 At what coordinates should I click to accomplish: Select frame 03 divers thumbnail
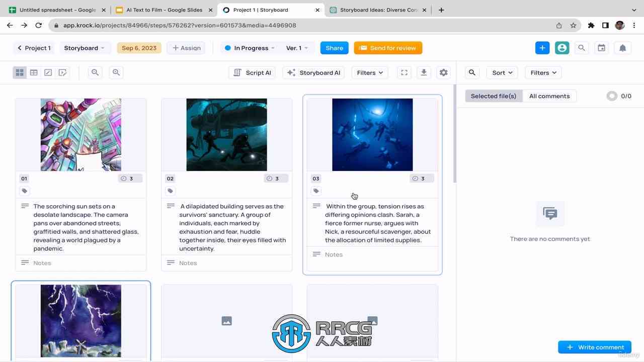tap(372, 135)
